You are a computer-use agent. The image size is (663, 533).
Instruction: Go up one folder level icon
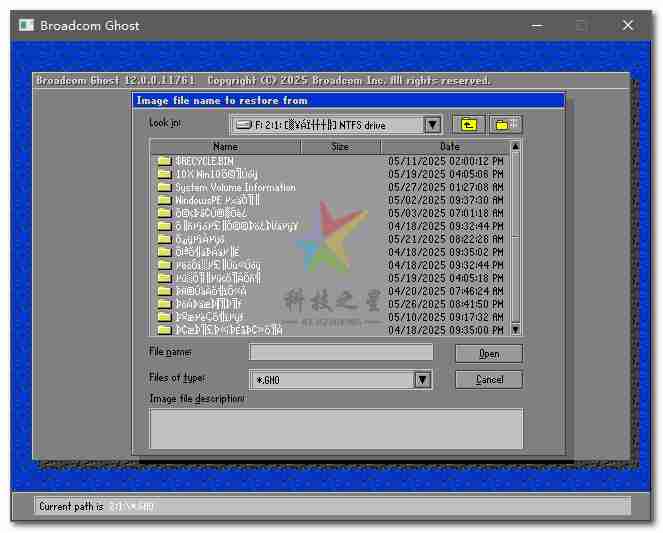468,125
